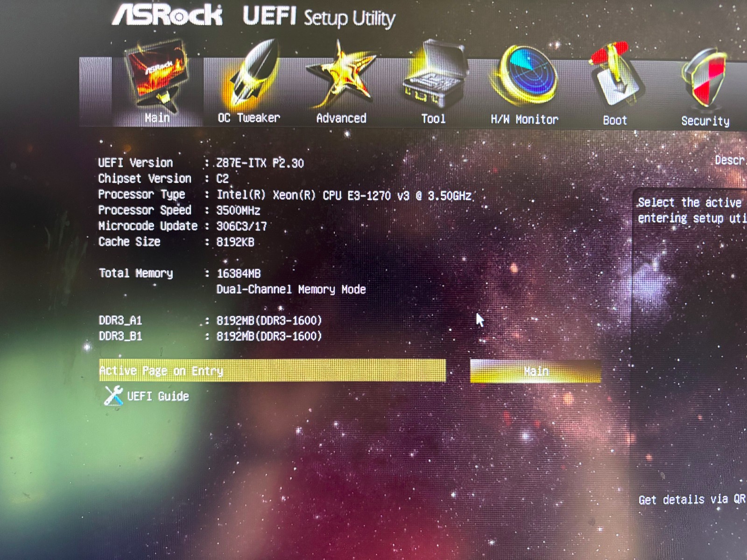Switch to the Boot tab label

point(615,120)
